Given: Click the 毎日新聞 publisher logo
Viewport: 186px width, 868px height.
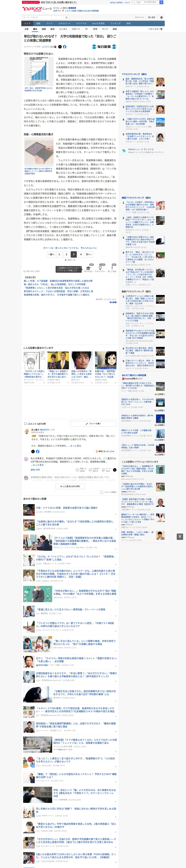Looking at the screenshot, I should coord(104,47).
